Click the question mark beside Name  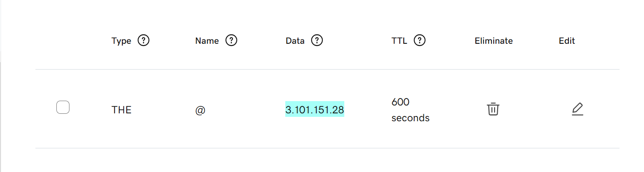pos(231,41)
